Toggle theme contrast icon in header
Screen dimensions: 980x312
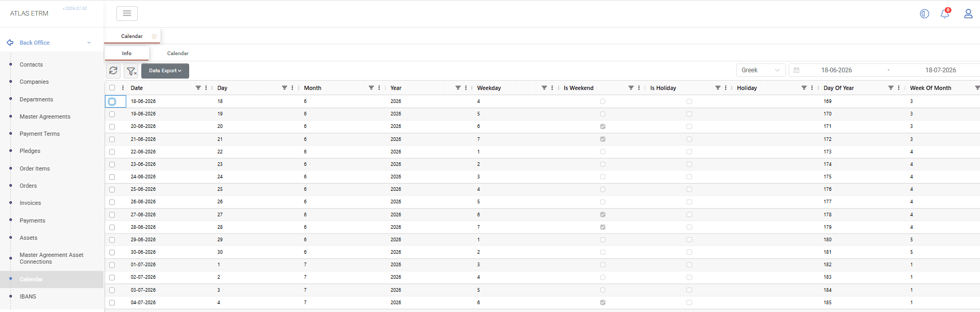coord(924,14)
